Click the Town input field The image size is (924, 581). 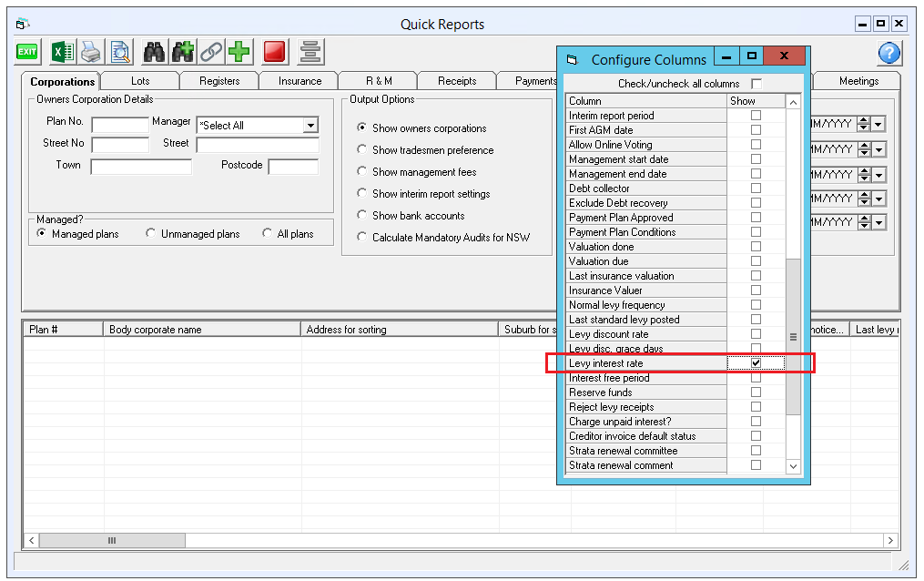pyautogui.click(x=141, y=167)
